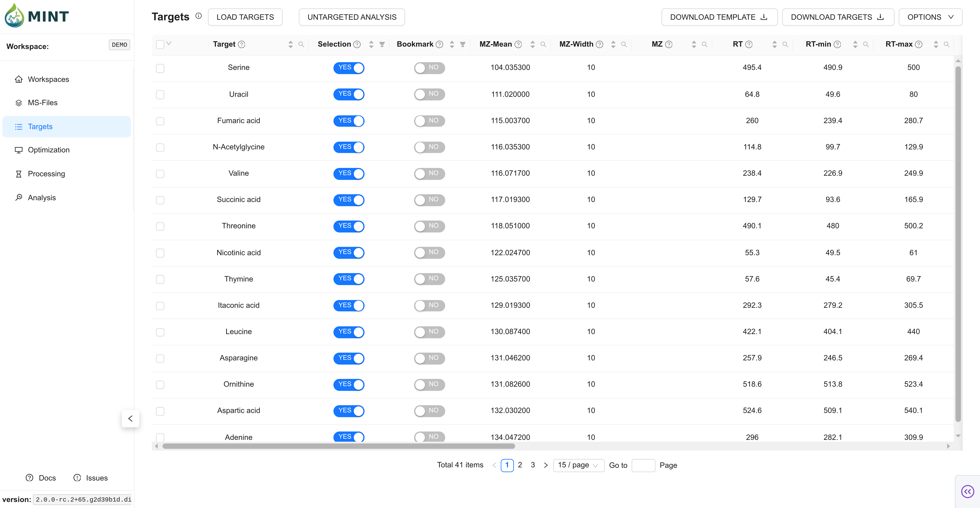Click the Bookmark column filter icon
The height and width of the screenshot is (508, 980).
pyautogui.click(x=463, y=45)
